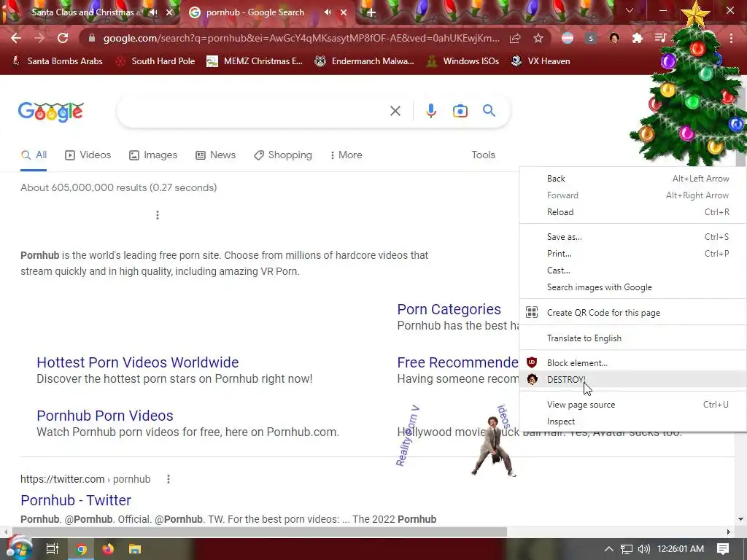The image size is (747, 560).
Task: Reload page using toolbar reload icon
Action: click(x=63, y=39)
